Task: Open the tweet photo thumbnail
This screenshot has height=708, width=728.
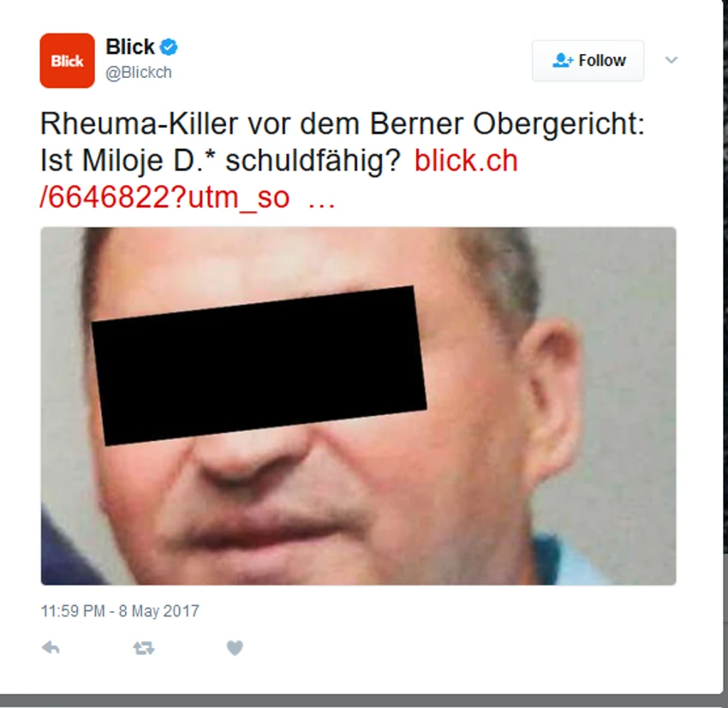Action: click(358, 406)
